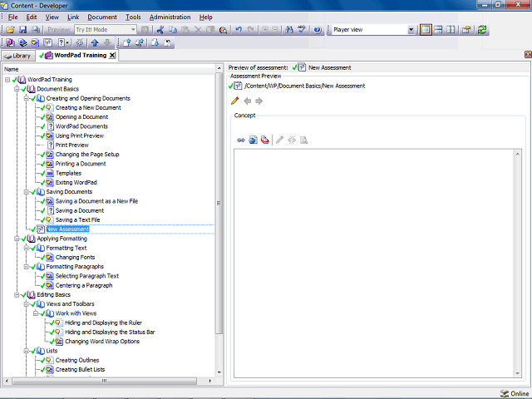Viewport: 532px width, 399px height.
Task: Copy the selected document
Action: [173, 30]
